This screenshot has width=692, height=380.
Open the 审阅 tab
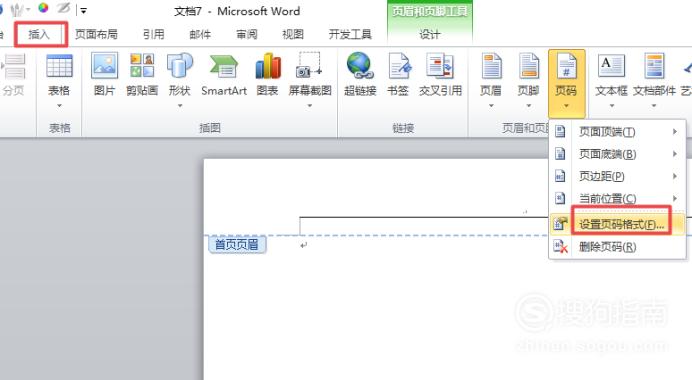coord(247,34)
